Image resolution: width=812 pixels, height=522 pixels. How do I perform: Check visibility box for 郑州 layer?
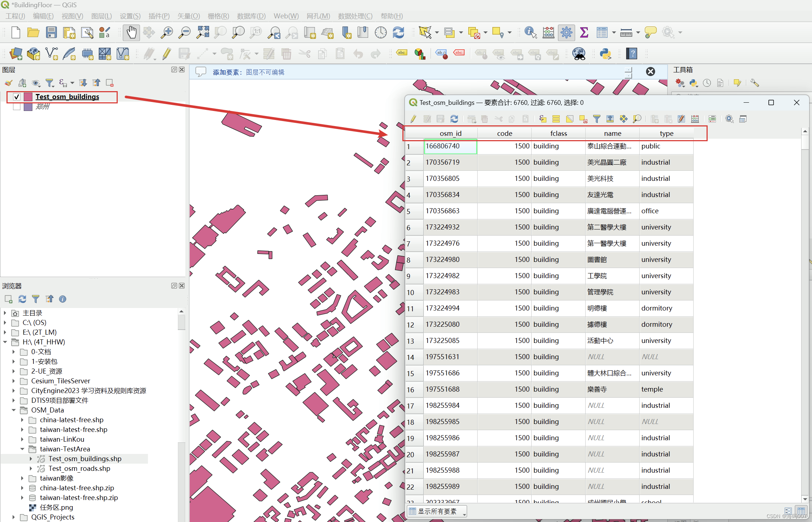point(17,107)
